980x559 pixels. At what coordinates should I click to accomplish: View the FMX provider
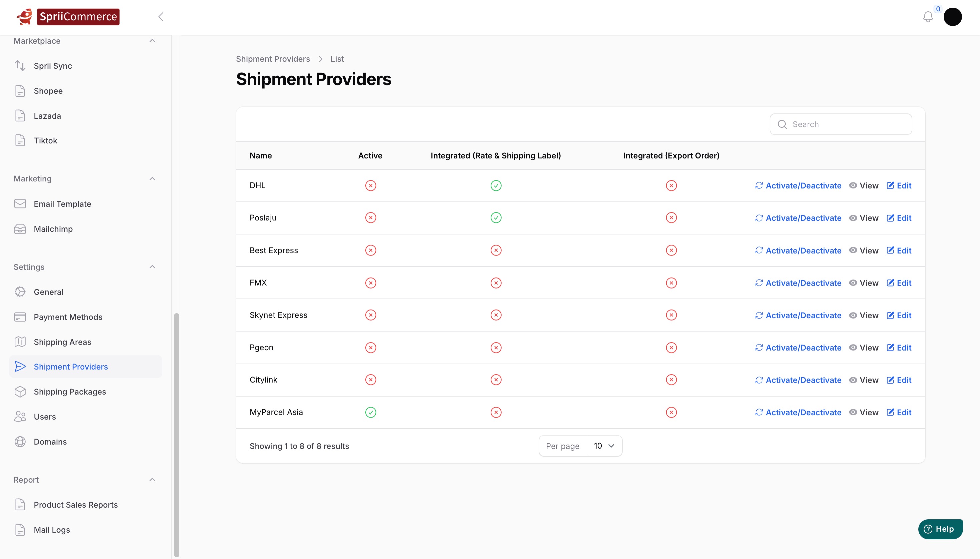[x=863, y=283]
